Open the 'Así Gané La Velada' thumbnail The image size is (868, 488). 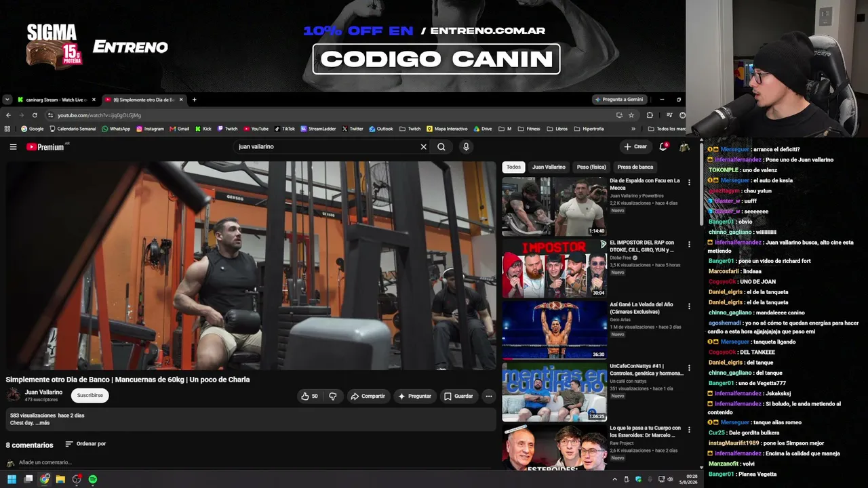tap(555, 330)
